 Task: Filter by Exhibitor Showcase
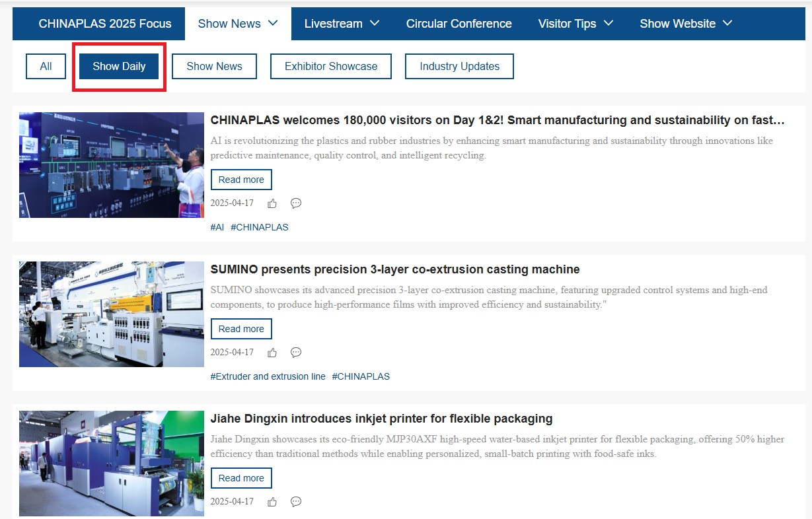click(x=330, y=66)
